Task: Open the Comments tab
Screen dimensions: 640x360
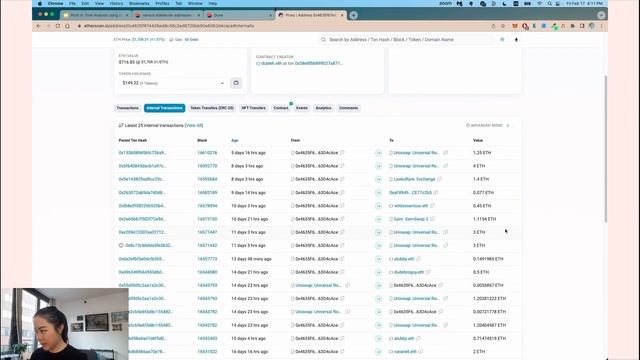Action: (x=348, y=108)
